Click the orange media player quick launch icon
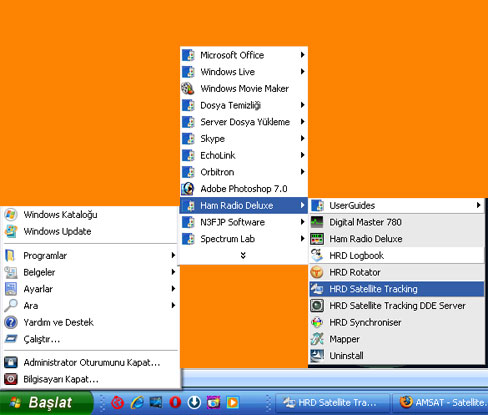 click(233, 403)
